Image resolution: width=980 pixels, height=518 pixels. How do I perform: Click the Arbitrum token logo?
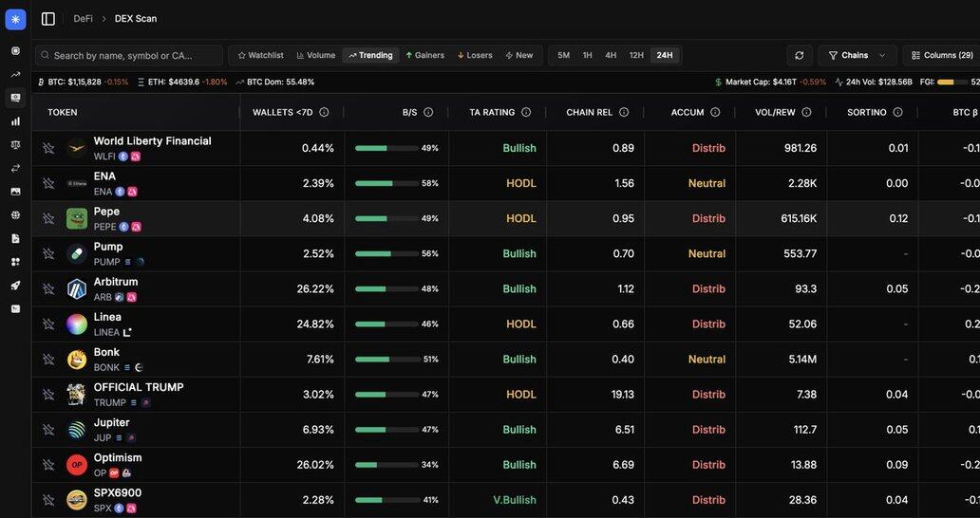pyautogui.click(x=77, y=289)
